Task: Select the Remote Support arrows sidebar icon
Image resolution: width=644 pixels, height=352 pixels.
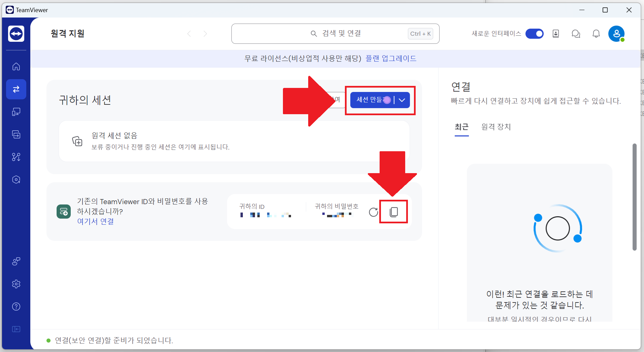Action: 16,89
